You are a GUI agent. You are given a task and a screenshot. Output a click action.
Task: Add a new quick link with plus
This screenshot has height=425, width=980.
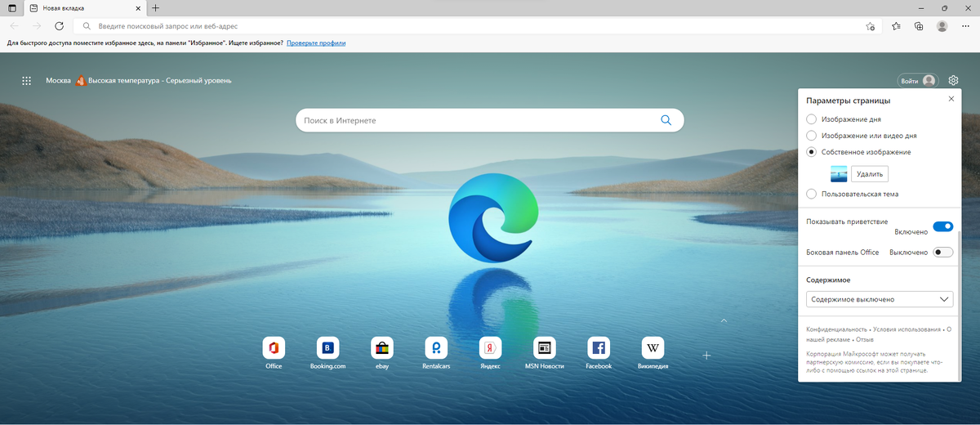pyautogui.click(x=707, y=356)
